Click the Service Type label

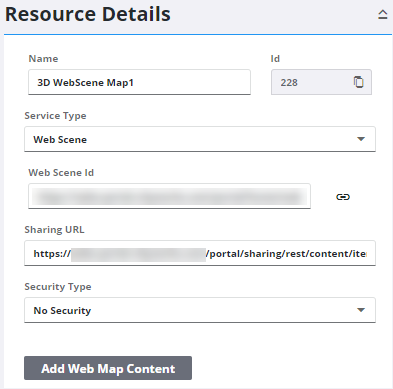[x=55, y=116]
